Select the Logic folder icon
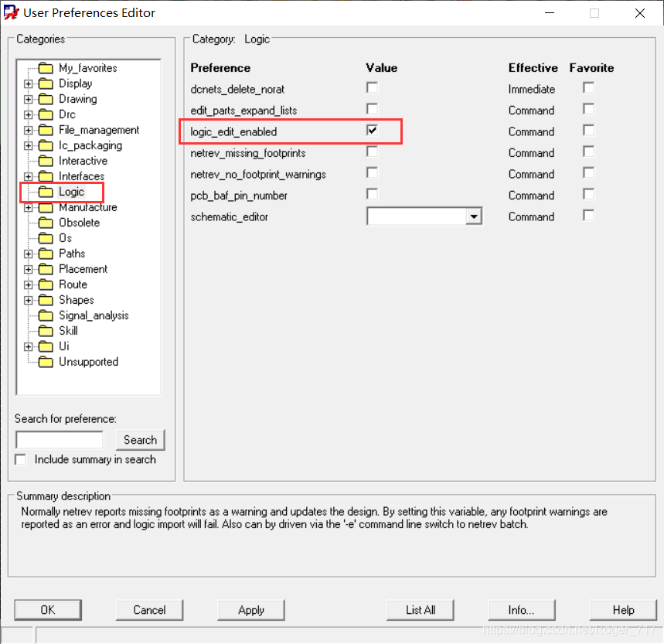Image resolution: width=664 pixels, height=644 pixels. [x=46, y=192]
